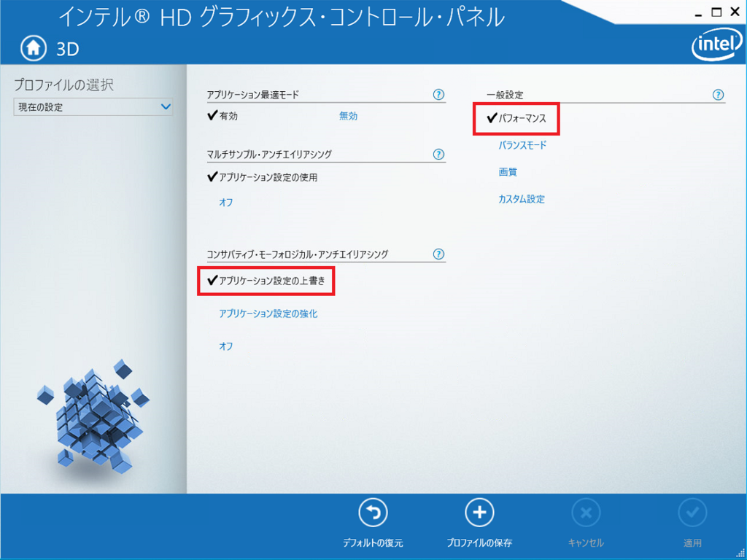Click the 3D section title

[68, 49]
